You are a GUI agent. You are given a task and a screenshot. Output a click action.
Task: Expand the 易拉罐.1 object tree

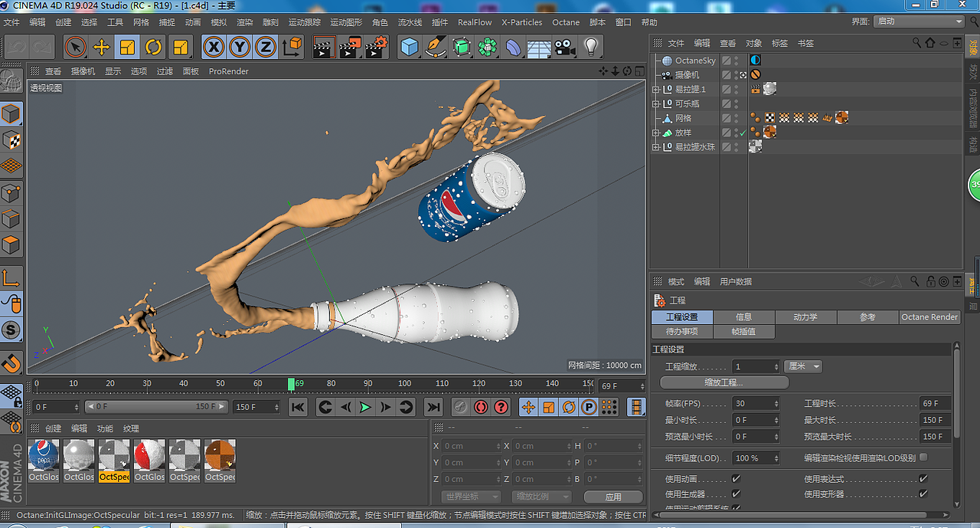(x=655, y=90)
